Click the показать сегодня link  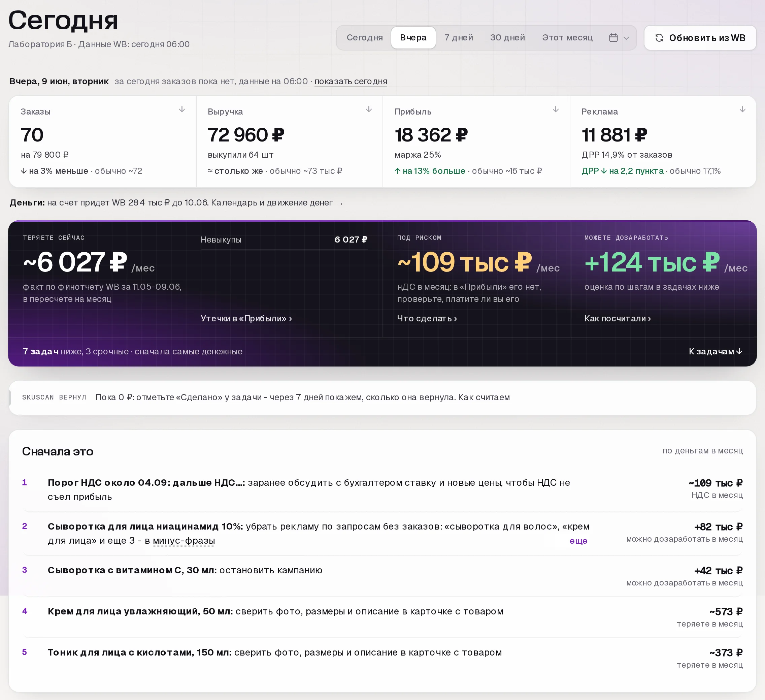351,81
